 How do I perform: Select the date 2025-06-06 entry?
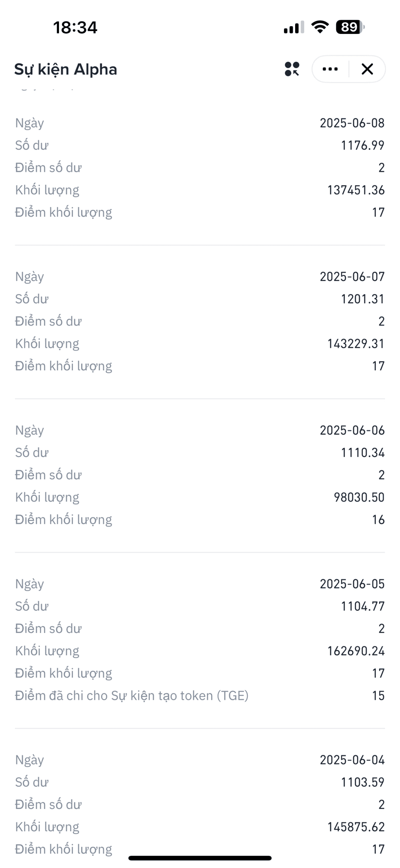click(352, 430)
